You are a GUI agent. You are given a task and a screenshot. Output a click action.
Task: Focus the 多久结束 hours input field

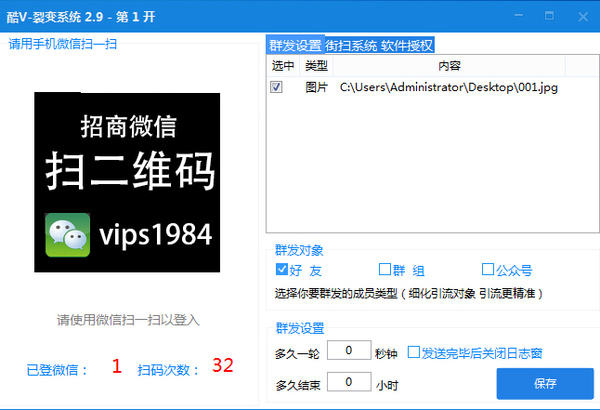[349, 382]
